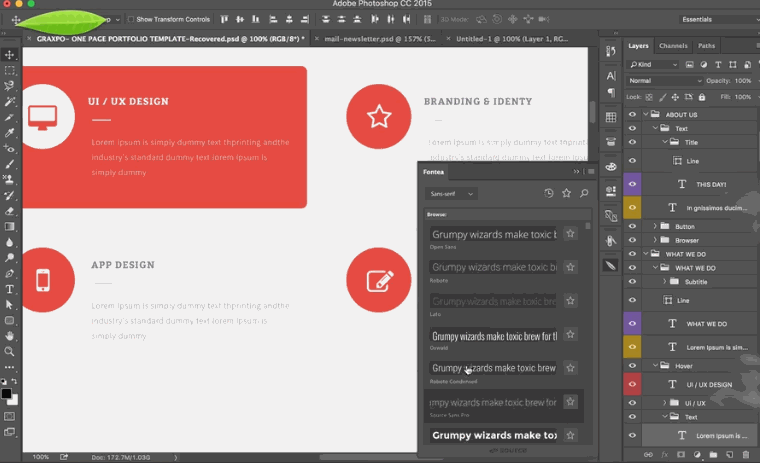The width and height of the screenshot is (760, 463).
Task: Open Fontea font search
Action: pos(584,193)
